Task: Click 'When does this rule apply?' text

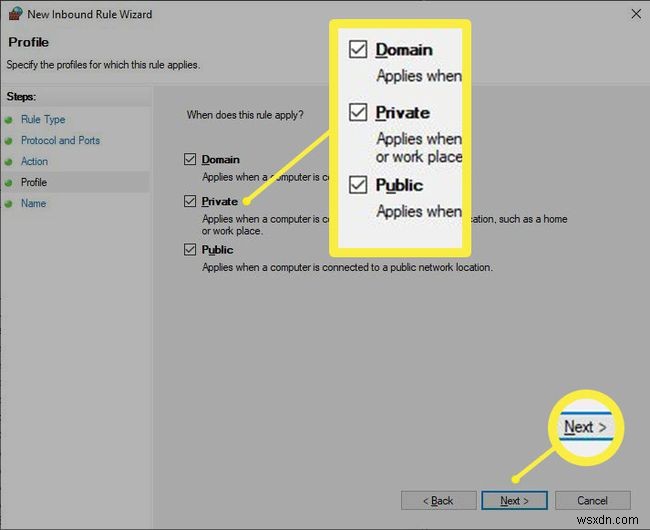Action: [x=245, y=115]
